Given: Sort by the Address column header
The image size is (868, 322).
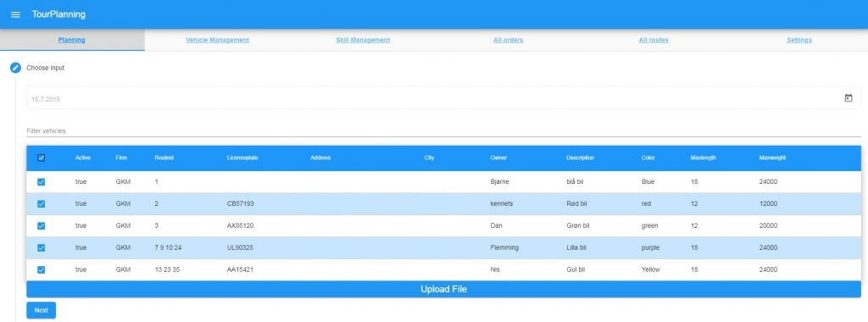Looking at the screenshot, I should (x=320, y=158).
